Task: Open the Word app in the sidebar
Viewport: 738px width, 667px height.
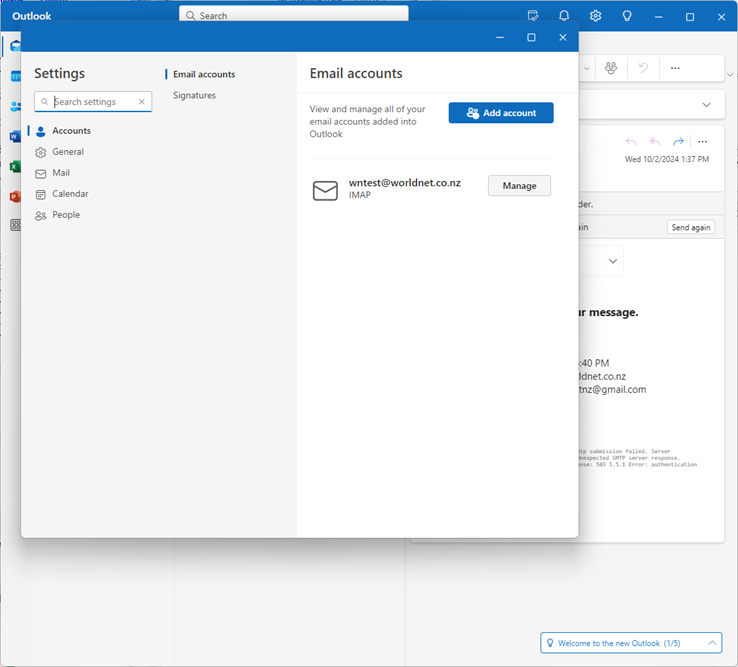Action: click(x=14, y=136)
